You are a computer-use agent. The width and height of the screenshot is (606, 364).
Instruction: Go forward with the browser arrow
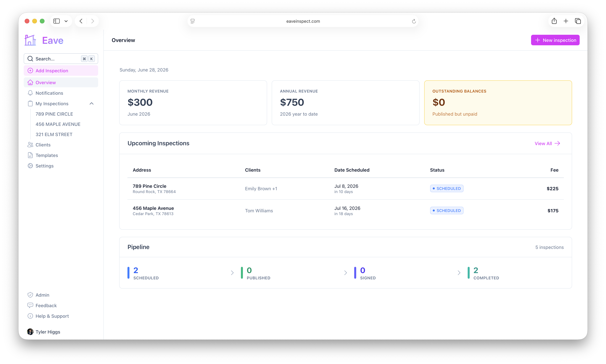[92, 21]
